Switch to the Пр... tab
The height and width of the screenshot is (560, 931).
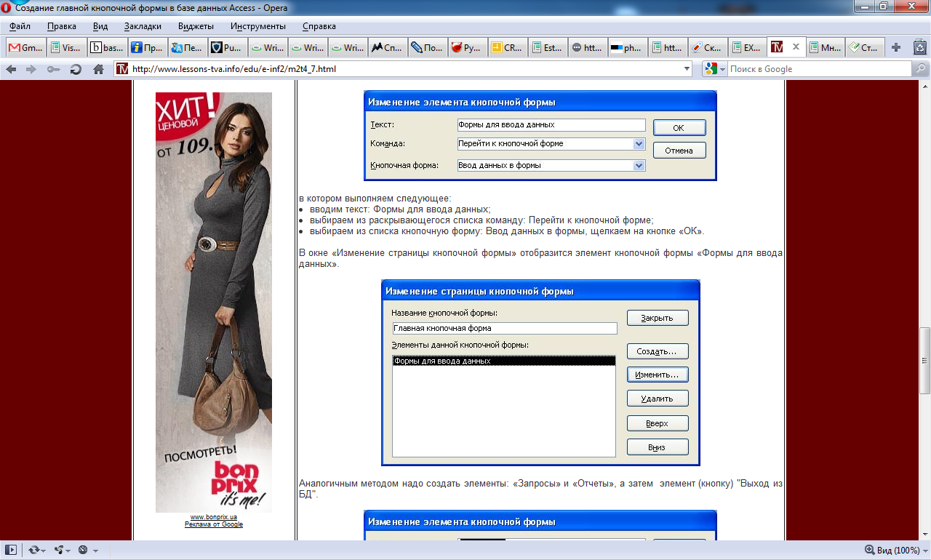(x=147, y=47)
